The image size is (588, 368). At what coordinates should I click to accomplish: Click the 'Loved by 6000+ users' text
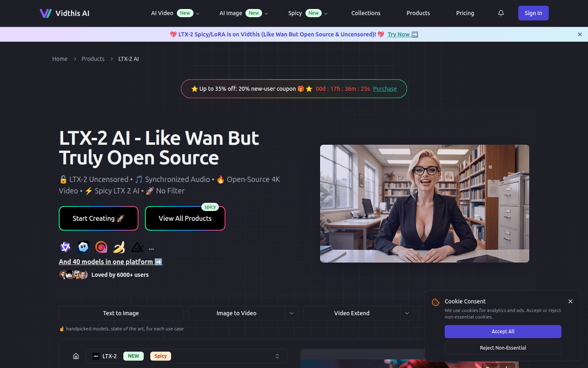(x=120, y=275)
